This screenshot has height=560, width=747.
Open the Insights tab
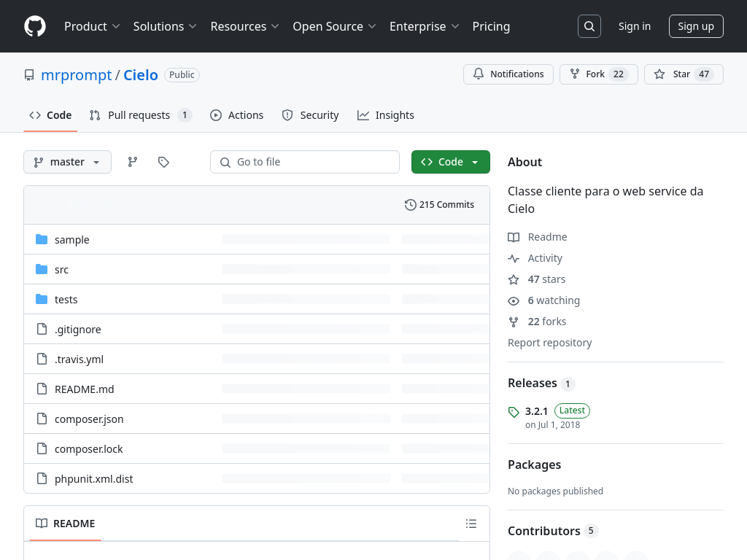(386, 115)
